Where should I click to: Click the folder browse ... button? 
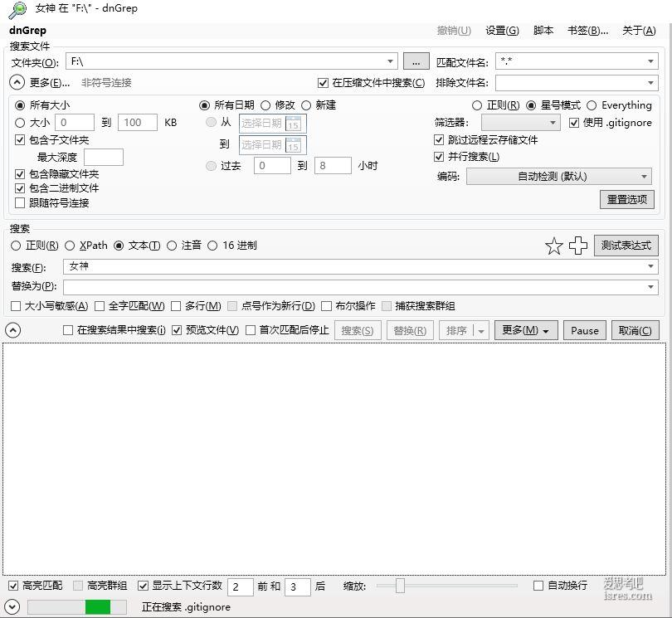point(416,61)
